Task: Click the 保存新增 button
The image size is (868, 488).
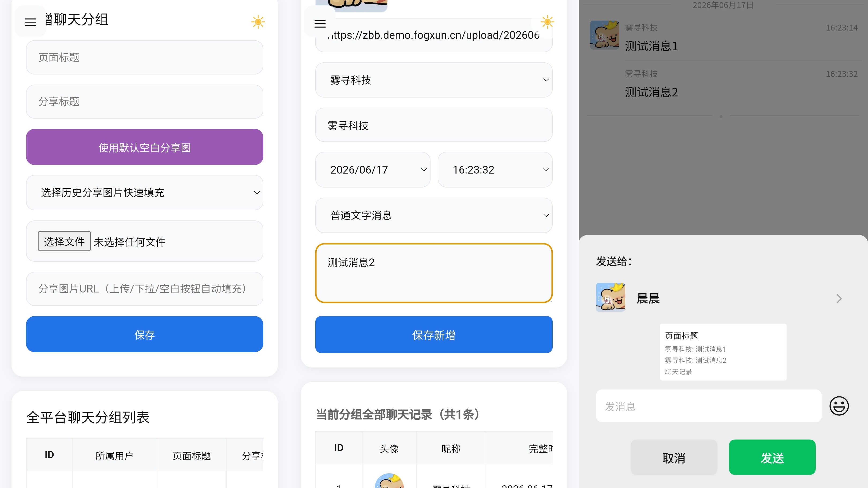Action: pos(434,335)
